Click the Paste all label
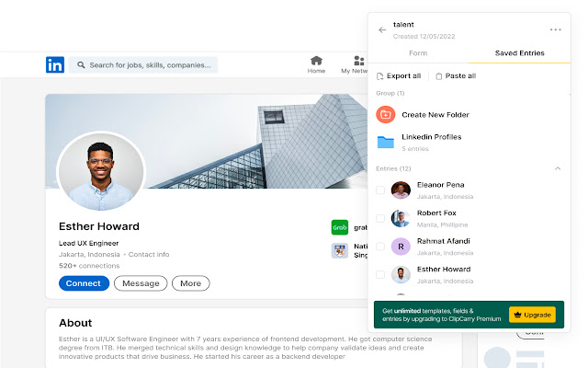 [x=460, y=75]
